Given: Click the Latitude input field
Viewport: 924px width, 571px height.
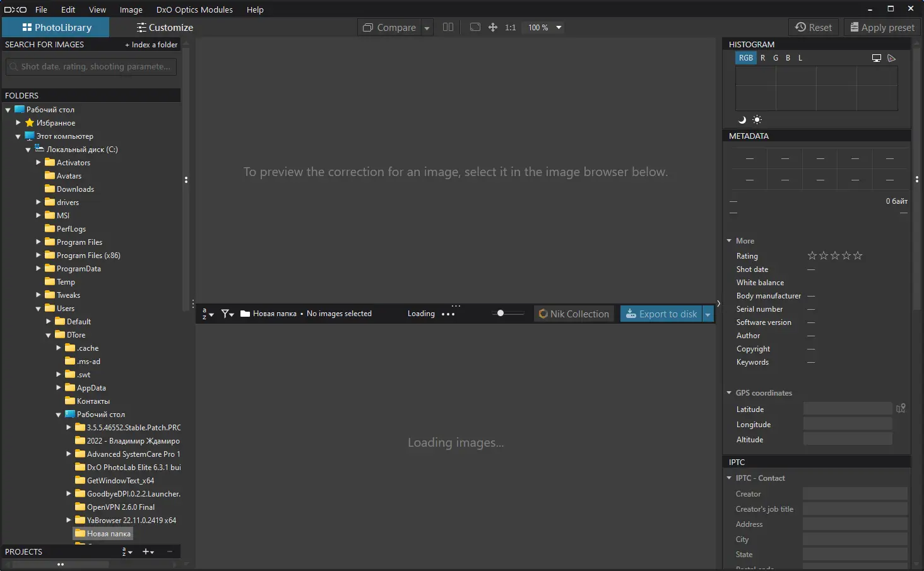Looking at the screenshot, I should click(848, 409).
